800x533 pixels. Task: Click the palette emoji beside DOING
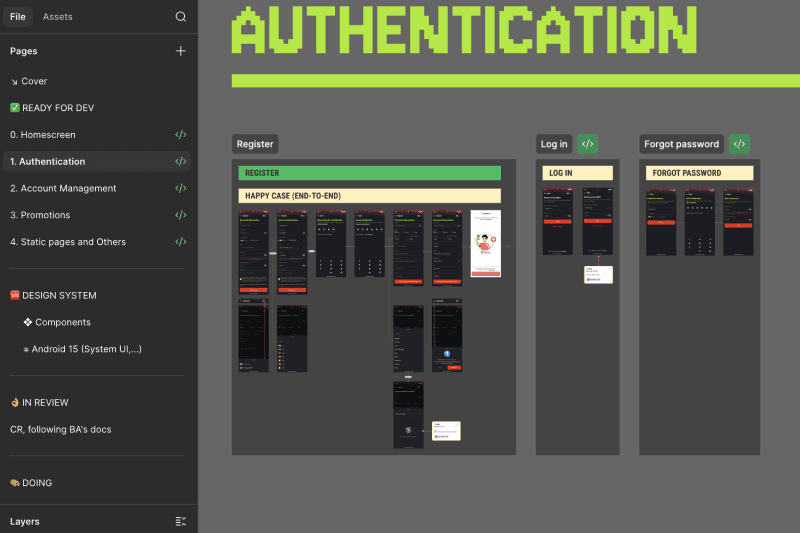pos(15,483)
